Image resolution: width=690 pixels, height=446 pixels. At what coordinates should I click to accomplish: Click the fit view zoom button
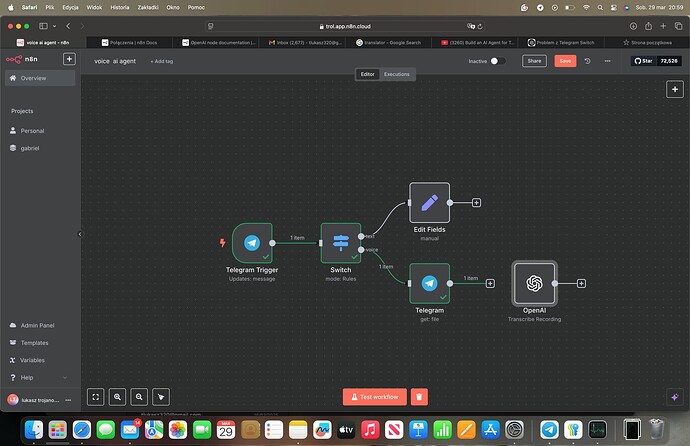[x=95, y=397]
